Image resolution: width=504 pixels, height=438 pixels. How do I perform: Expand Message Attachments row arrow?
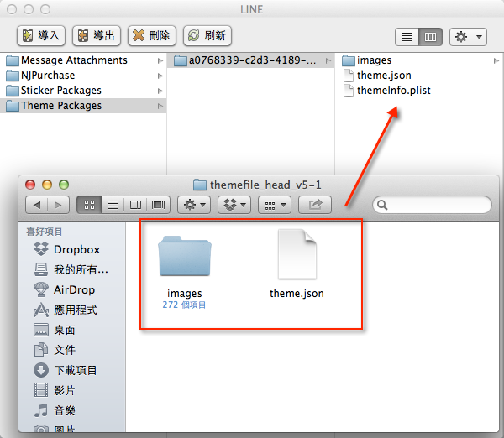[x=160, y=60]
